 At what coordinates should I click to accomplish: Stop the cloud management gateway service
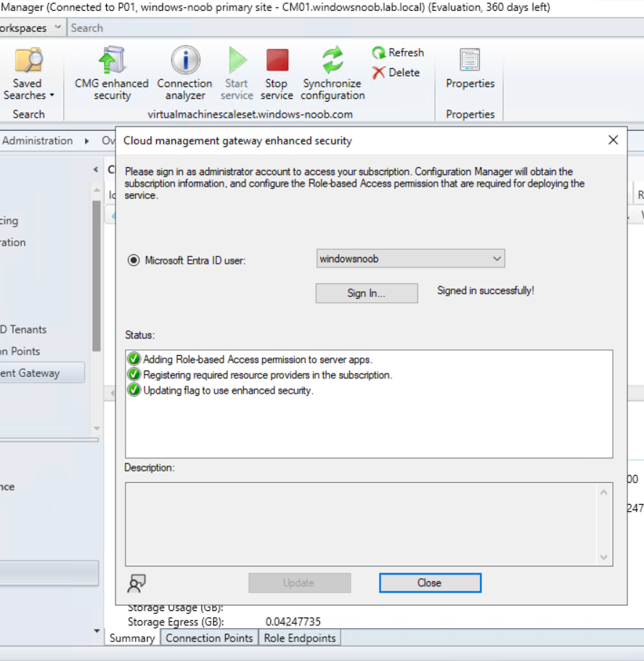coord(277,74)
